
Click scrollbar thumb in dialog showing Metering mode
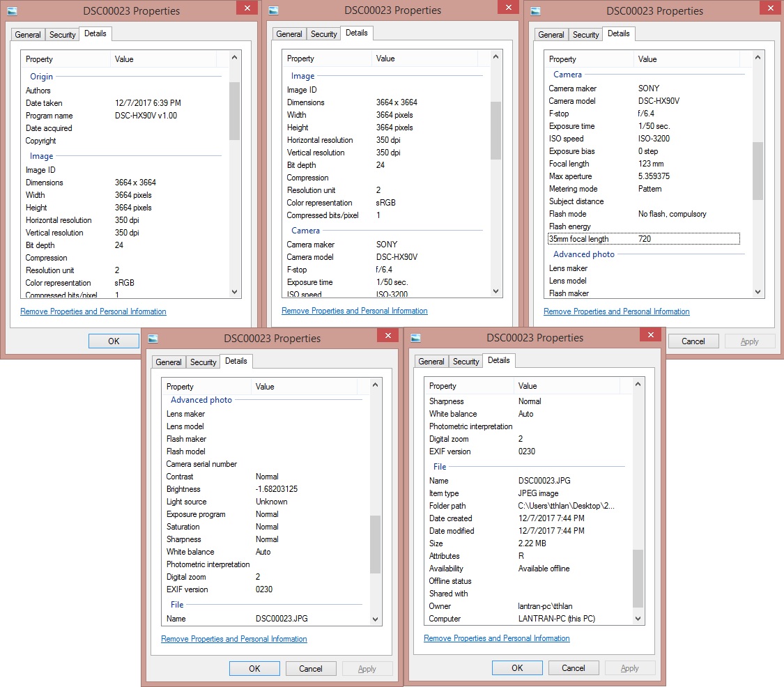[758, 171]
